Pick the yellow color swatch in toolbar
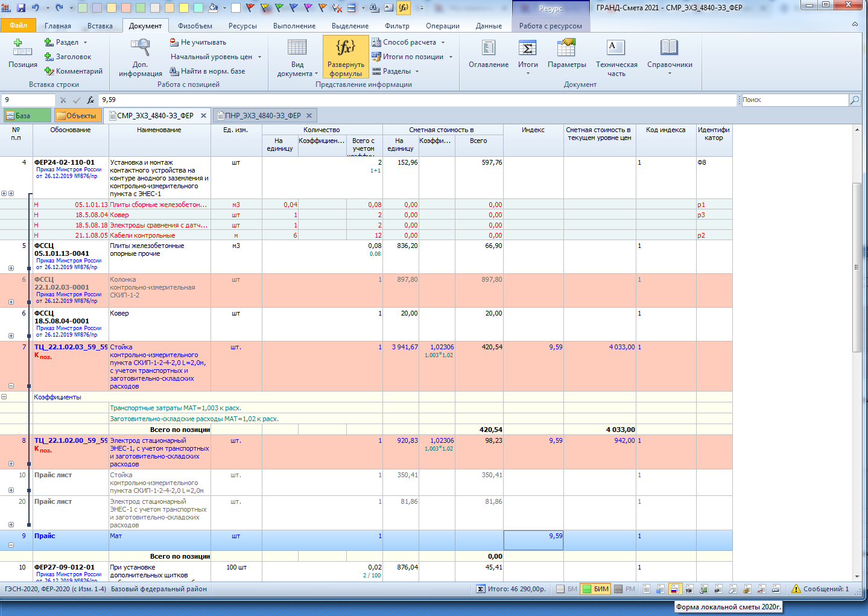This screenshot has height=616, width=868. 183,8
